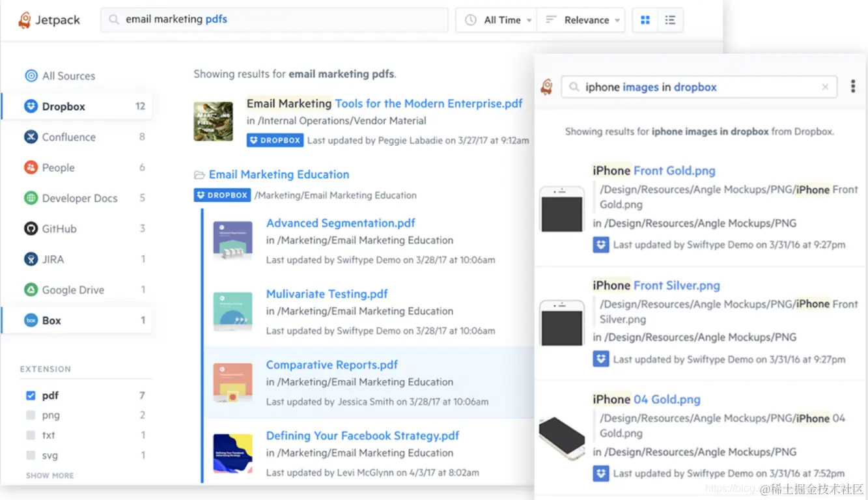Click the search magnifier in main search bar
This screenshot has height=500, width=868.
click(x=114, y=20)
